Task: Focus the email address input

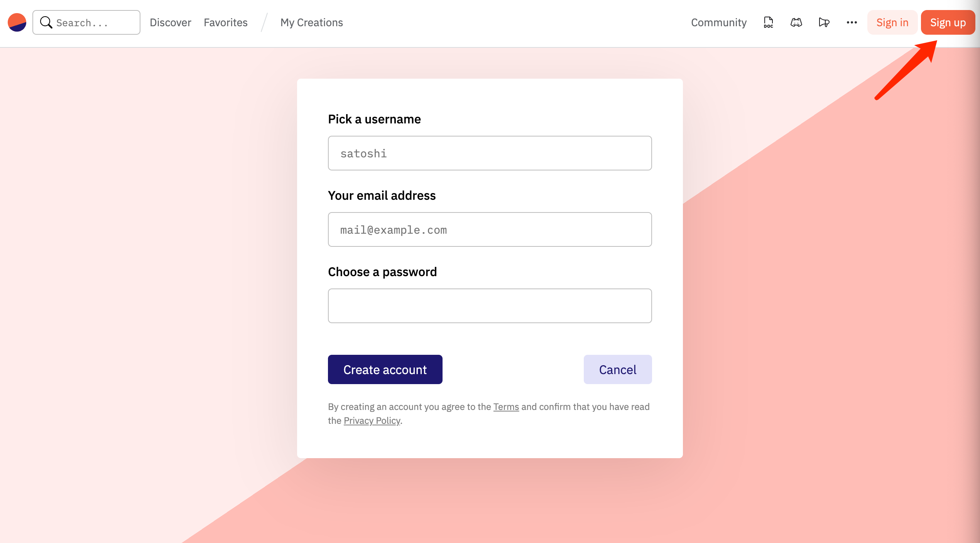Action: point(490,229)
